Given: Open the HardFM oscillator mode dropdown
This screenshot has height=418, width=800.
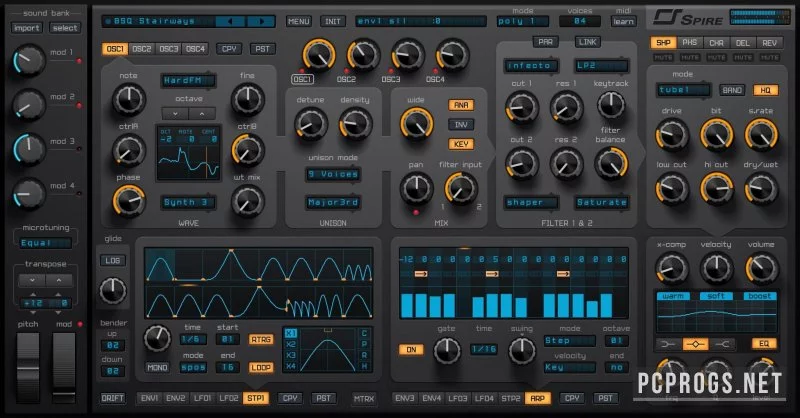Looking at the screenshot, I should click(x=188, y=80).
